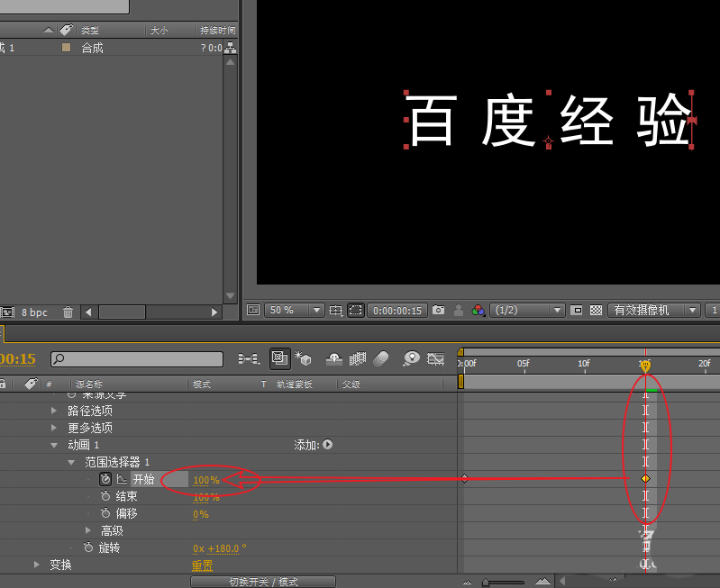Open the Graph Editor
Screen dimensions: 720x588
(435, 358)
